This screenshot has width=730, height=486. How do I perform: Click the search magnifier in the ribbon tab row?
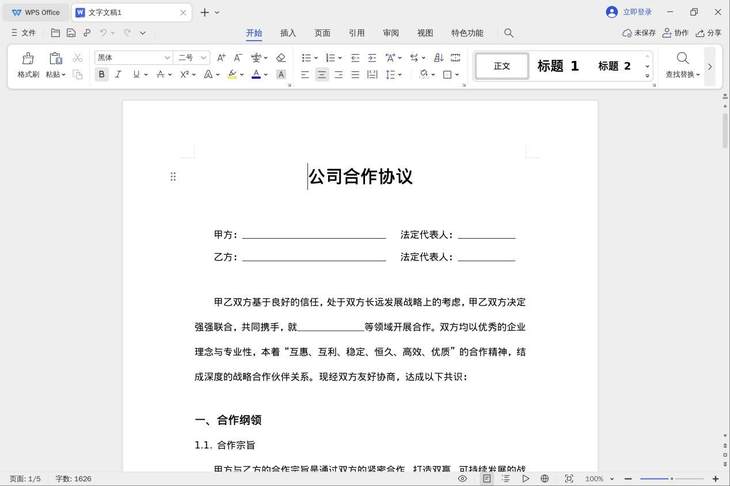coord(509,33)
